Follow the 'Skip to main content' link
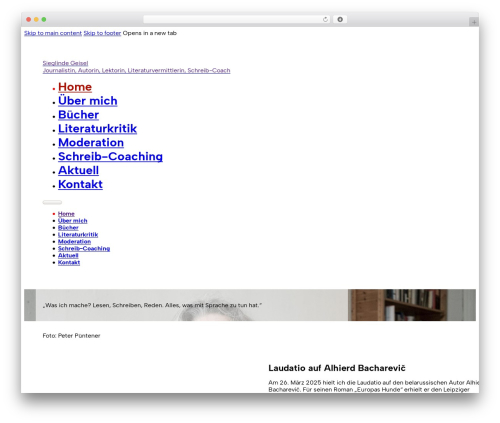 (x=53, y=33)
